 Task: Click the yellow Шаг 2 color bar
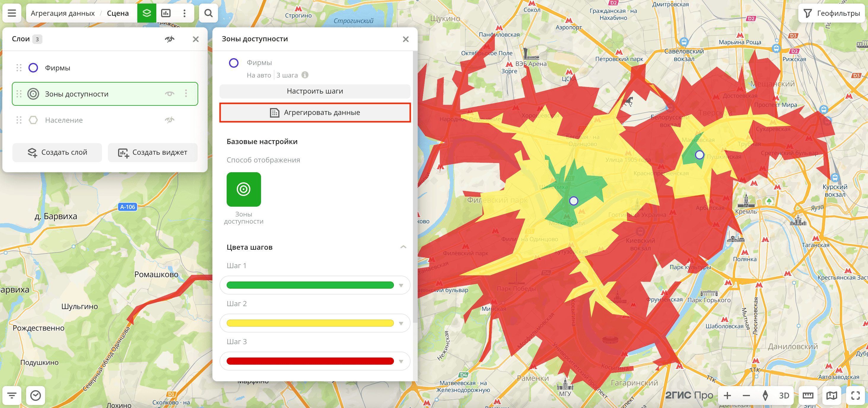310,323
